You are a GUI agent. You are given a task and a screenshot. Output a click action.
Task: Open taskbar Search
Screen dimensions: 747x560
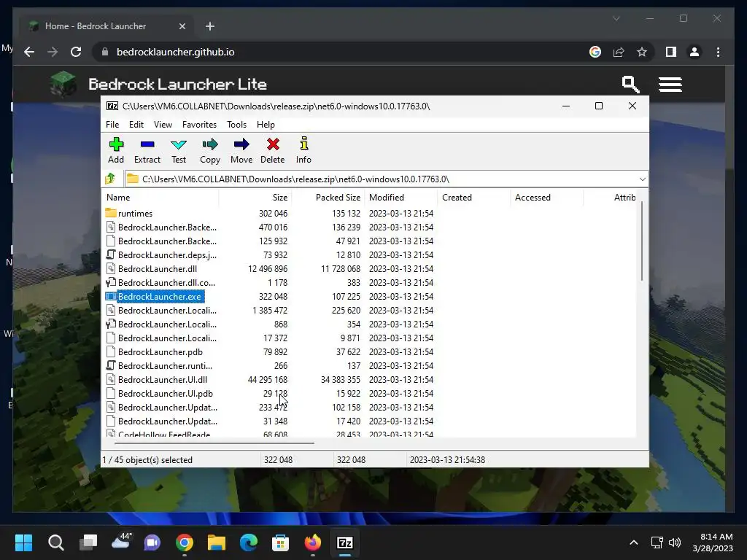pos(55,542)
